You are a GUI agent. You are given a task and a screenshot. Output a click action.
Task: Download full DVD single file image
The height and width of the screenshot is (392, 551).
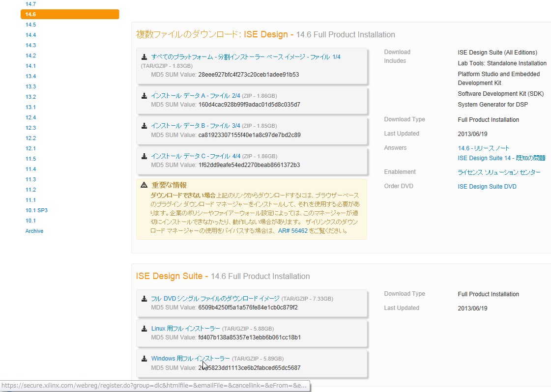pos(215,299)
